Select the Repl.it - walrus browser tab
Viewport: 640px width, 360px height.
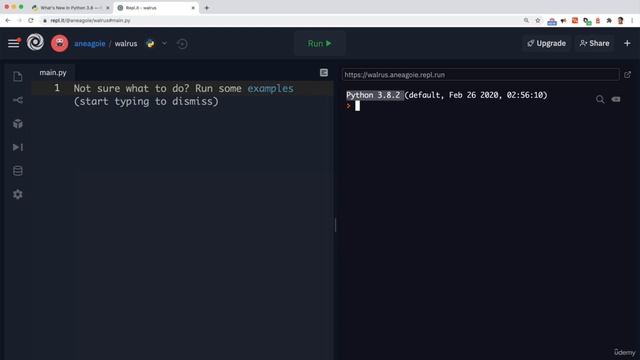point(156,8)
